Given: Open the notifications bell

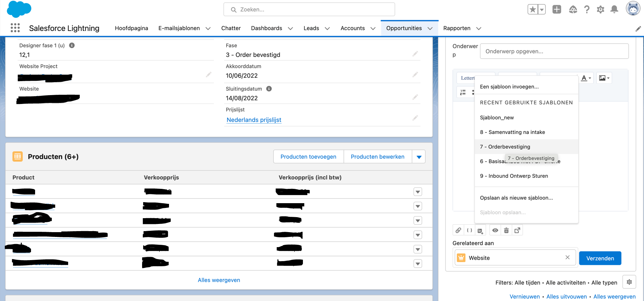Looking at the screenshot, I should (x=614, y=10).
